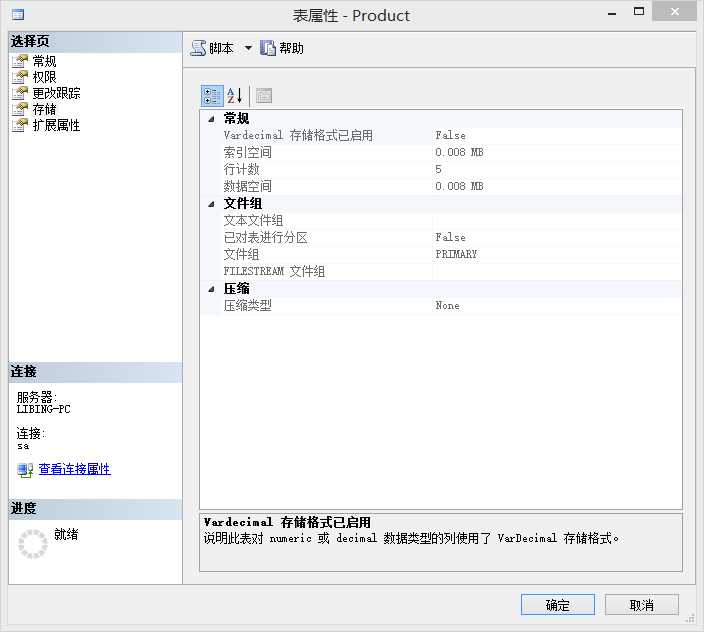The image size is (704, 632).
Task: Open the 扩展属性 page
Action: [x=57, y=125]
